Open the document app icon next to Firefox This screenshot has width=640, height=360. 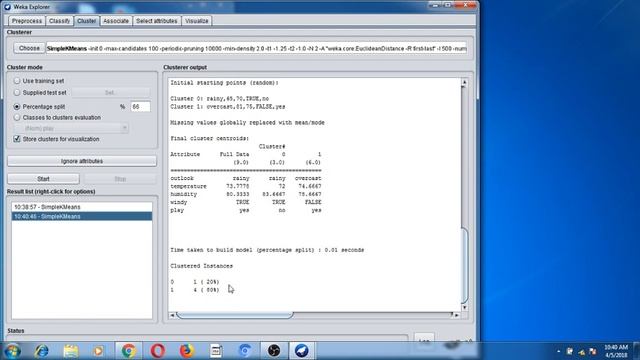(x=216, y=351)
